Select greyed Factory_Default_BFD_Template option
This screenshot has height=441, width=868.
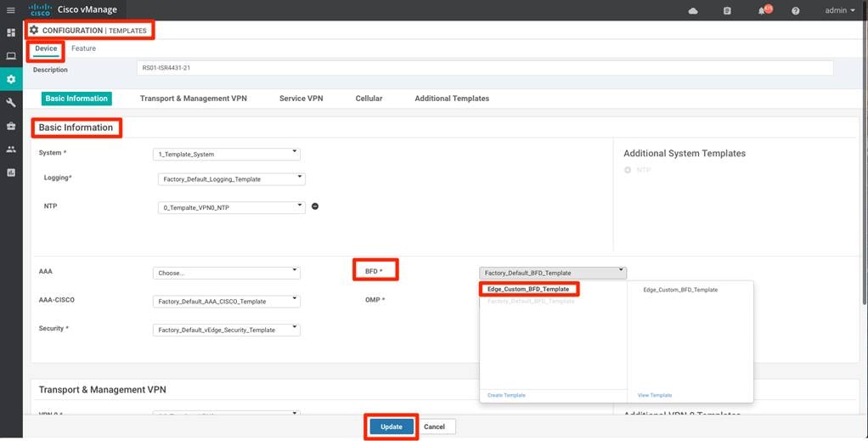point(531,302)
